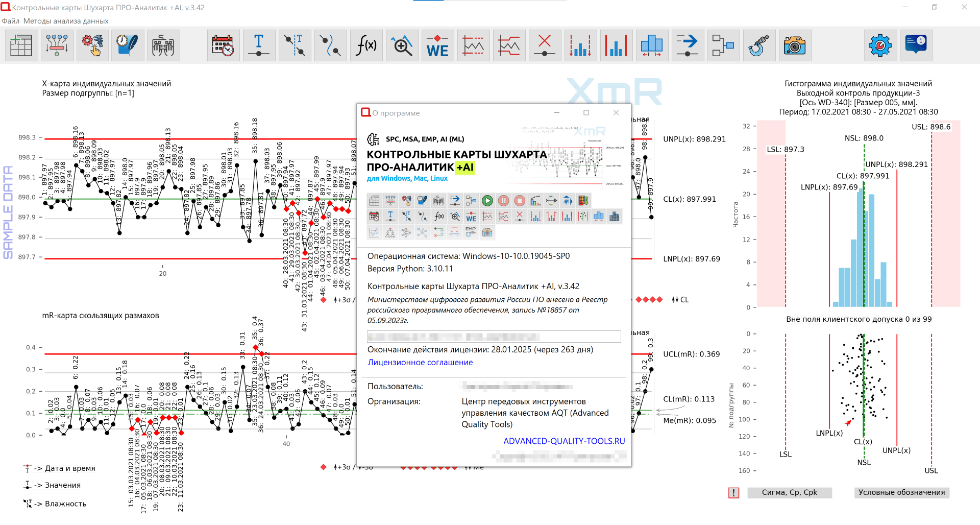The width and height of the screenshot is (980, 525).
Task: Click the magnifier zoom on chart icon
Action: (402, 45)
